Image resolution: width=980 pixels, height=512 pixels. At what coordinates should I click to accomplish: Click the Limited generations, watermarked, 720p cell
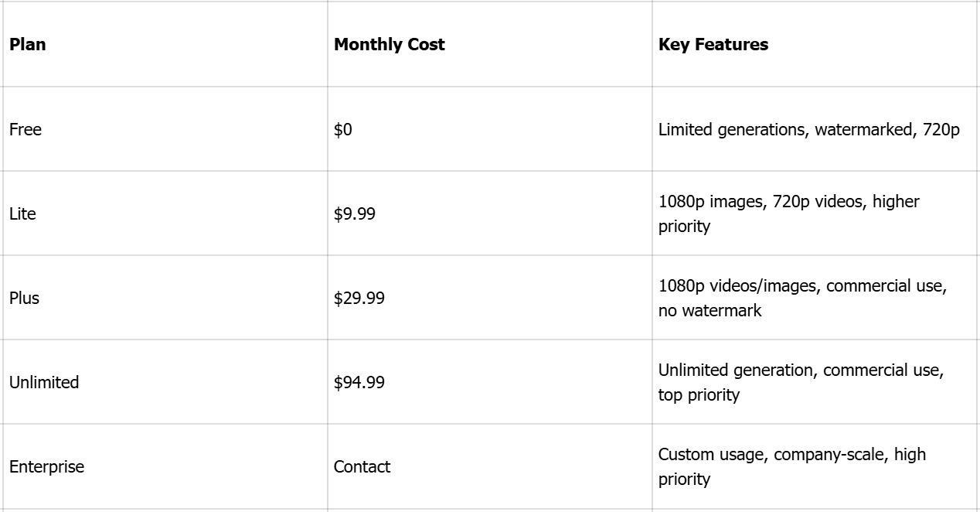pyautogui.click(x=808, y=130)
